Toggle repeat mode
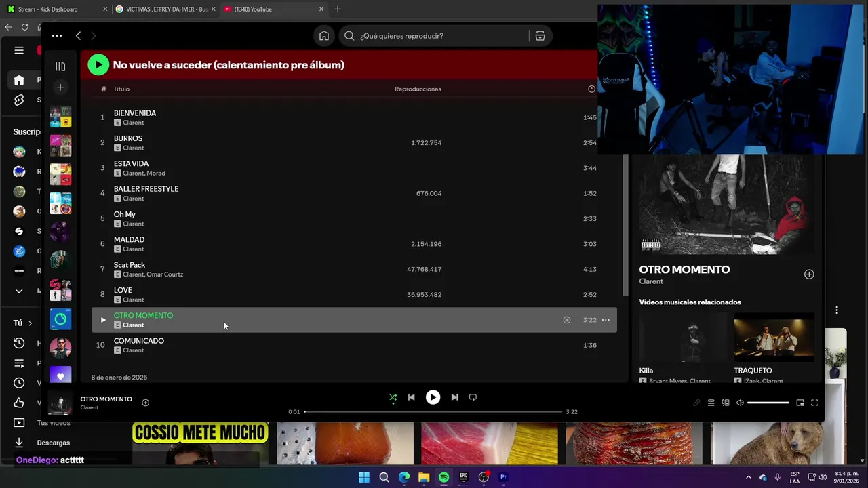 pyautogui.click(x=473, y=397)
